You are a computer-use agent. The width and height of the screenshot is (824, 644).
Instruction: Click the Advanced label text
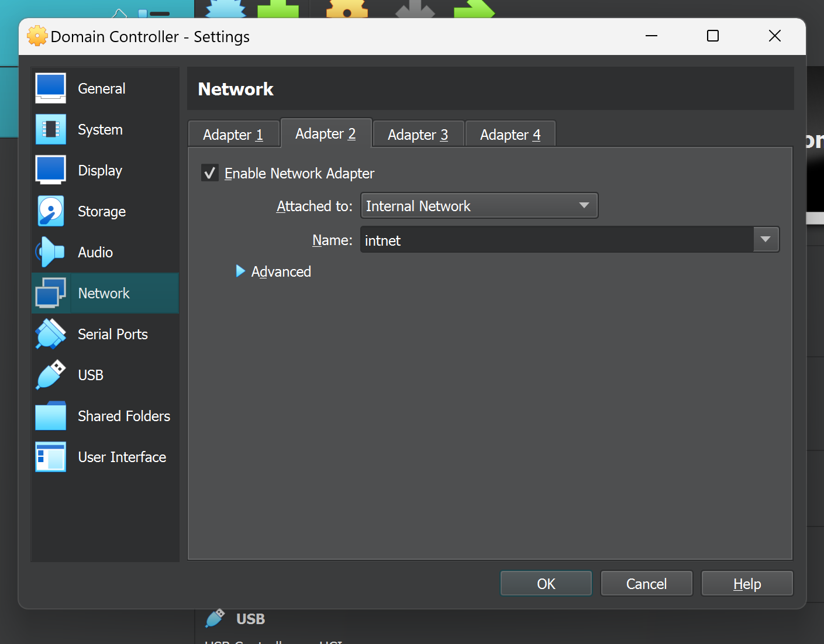pyautogui.click(x=281, y=271)
